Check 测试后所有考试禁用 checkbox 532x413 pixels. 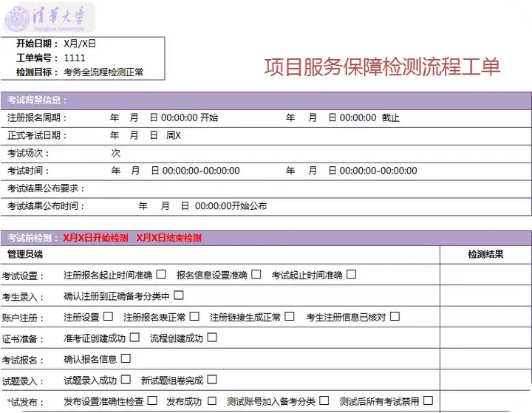coord(428,400)
